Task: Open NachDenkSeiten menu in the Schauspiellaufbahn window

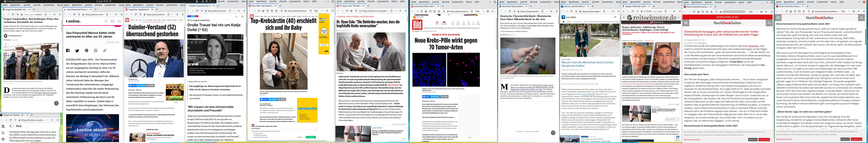Action: click(778, 17)
